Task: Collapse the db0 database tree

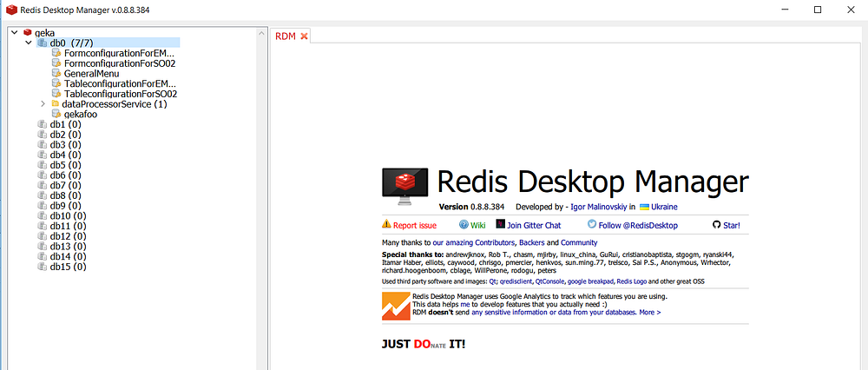Action: (29, 43)
